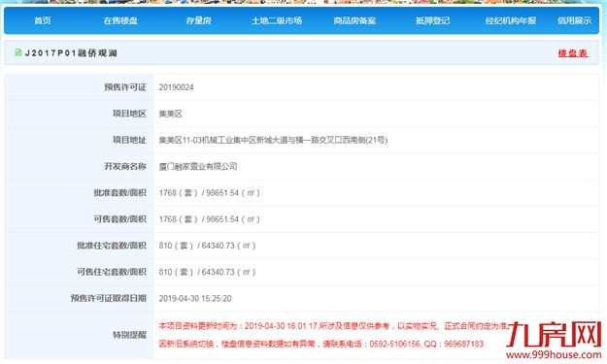The width and height of the screenshot is (607, 364).
Task: Click the 项目地区 label
Action: coord(129,114)
